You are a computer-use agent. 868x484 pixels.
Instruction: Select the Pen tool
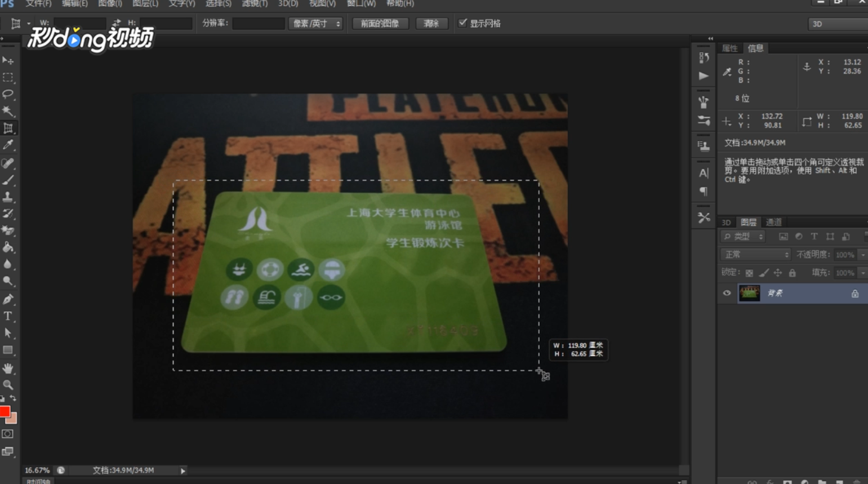coord(8,299)
